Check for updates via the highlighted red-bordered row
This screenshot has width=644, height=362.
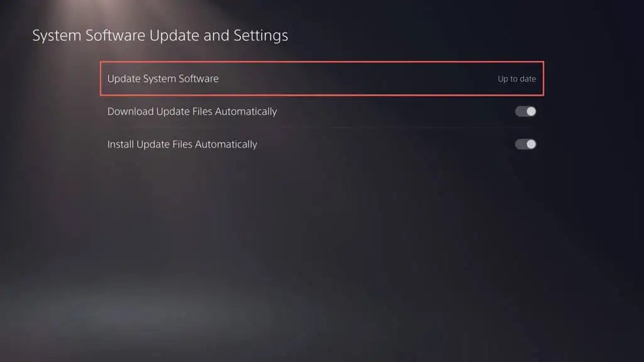(x=322, y=79)
